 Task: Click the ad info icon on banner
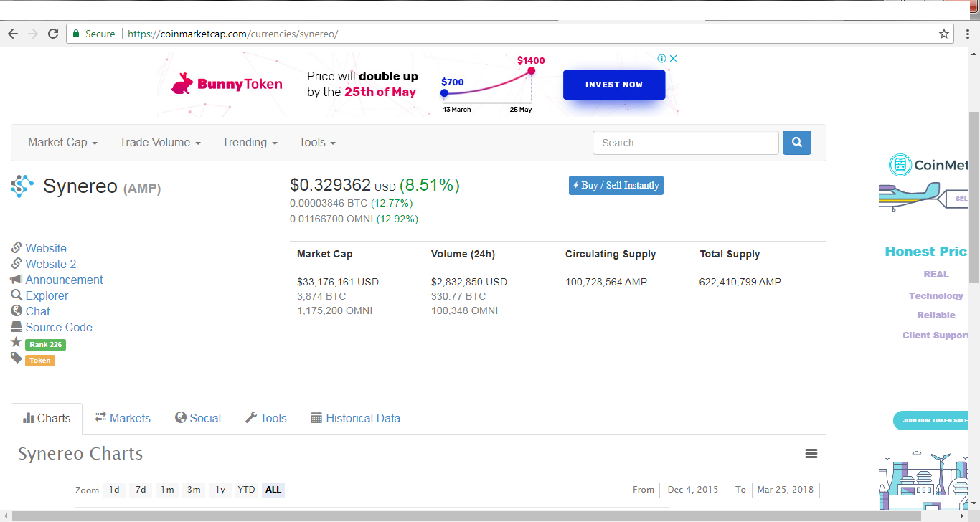coord(662,59)
